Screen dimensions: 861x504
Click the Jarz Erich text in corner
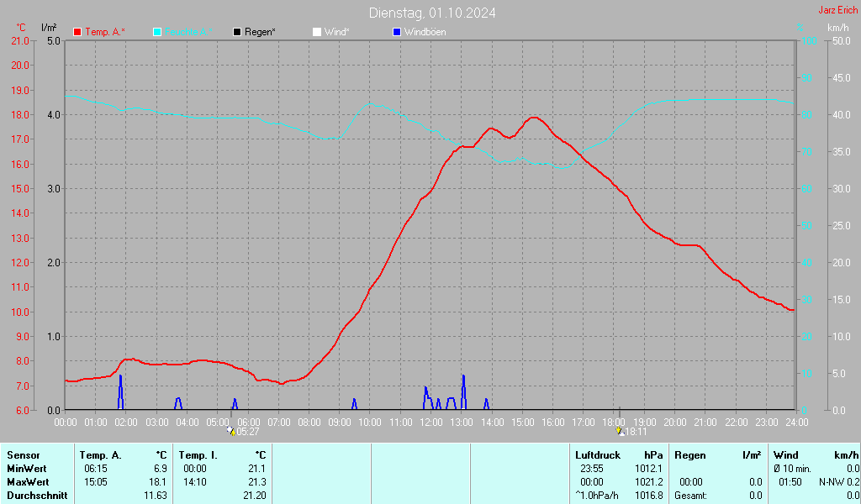coord(838,11)
